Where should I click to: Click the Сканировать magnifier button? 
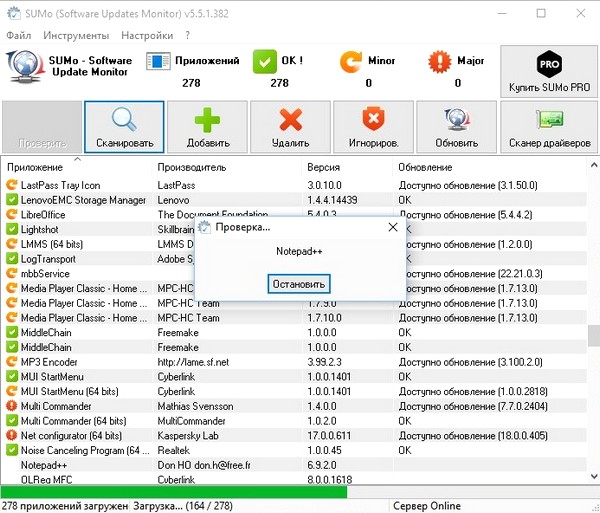[x=124, y=127]
